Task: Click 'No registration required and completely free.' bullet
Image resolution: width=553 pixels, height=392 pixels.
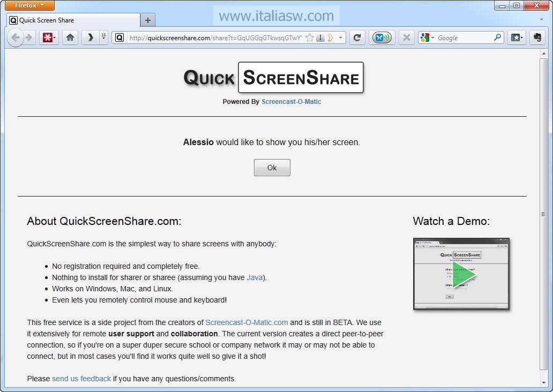Action: click(x=126, y=266)
